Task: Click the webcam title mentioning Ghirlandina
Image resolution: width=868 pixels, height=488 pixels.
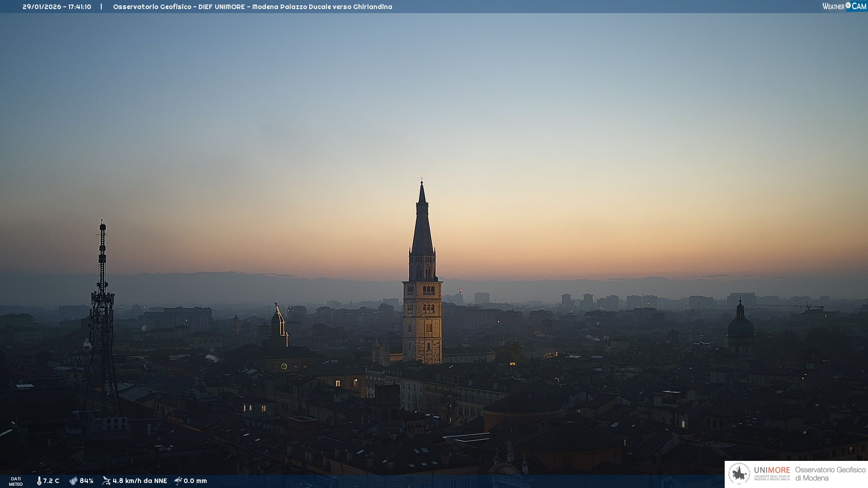Action: tap(252, 7)
